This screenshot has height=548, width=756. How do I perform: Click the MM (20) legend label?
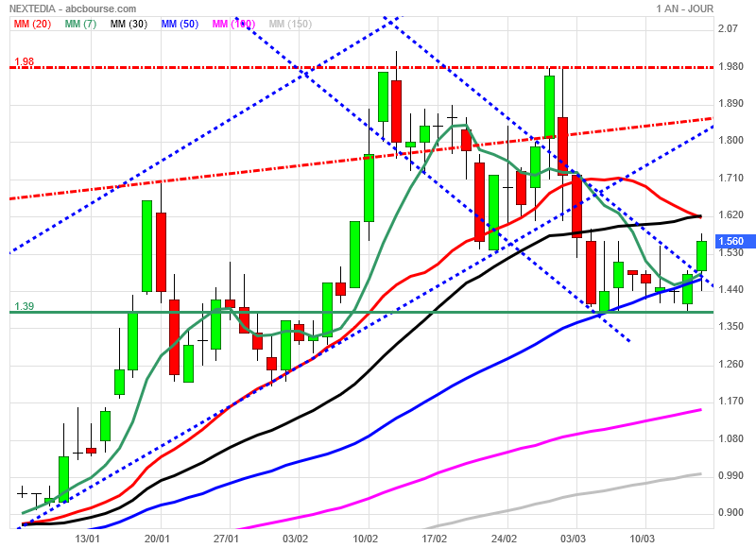(32, 24)
